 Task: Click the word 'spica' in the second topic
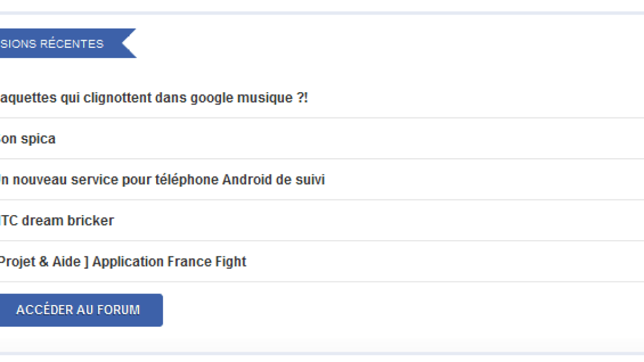(x=38, y=139)
